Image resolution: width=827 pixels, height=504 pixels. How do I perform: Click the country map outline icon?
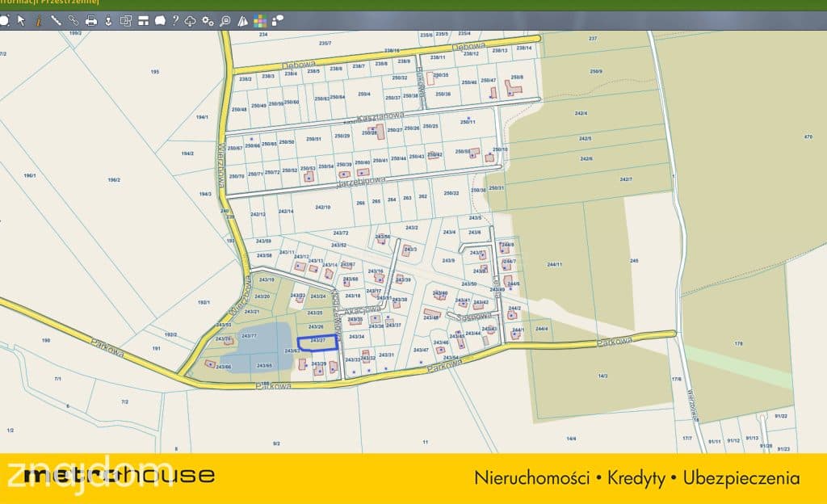pos(160,21)
